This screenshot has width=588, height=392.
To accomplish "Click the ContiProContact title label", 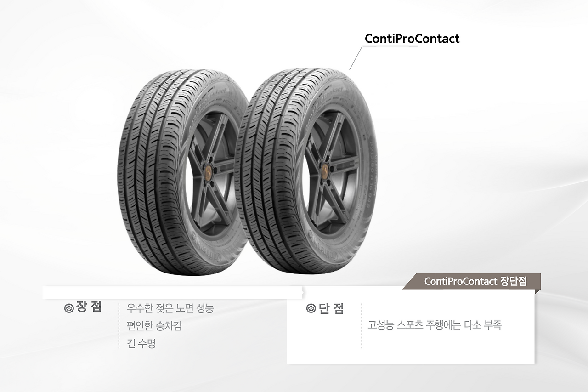I will [x=412, y=39].
